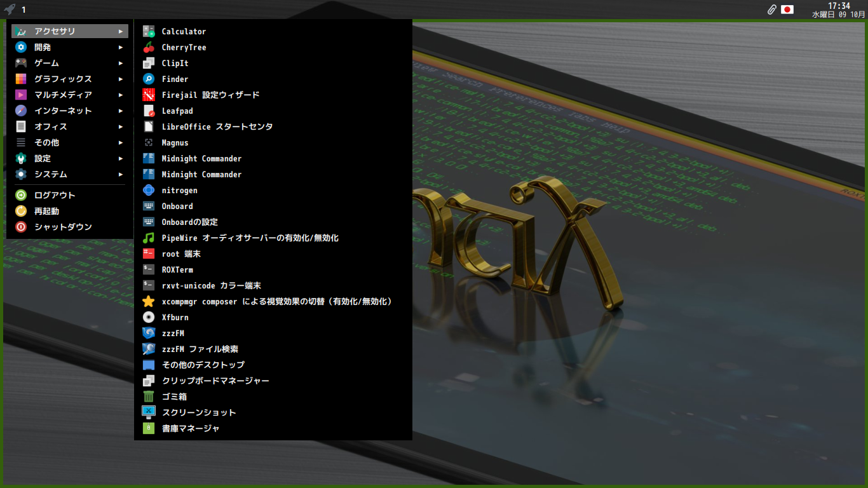
Task: Select the アクセサリ category in the main menu
Action: pos(70,31)
